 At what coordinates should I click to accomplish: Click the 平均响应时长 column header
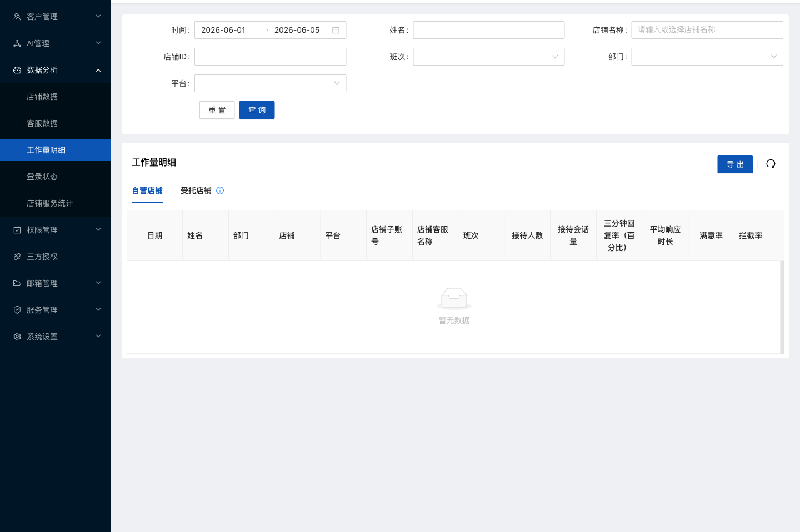click(x=665, y=235)
